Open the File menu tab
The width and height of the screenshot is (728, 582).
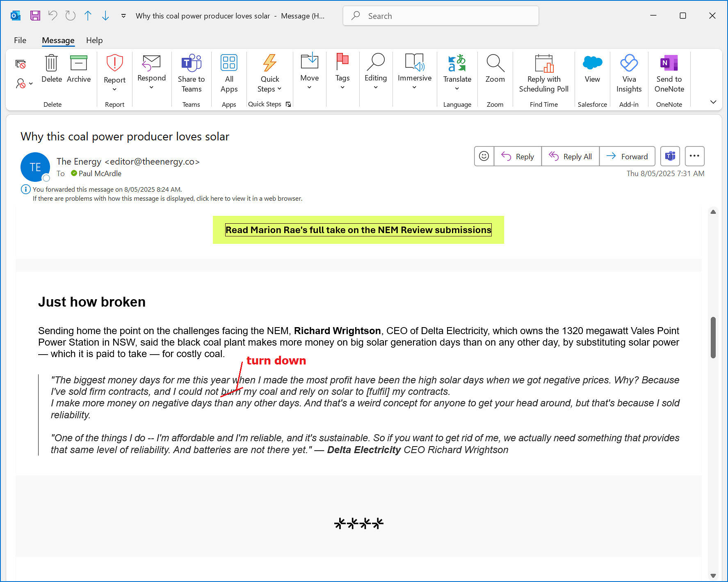pos(20,40)
